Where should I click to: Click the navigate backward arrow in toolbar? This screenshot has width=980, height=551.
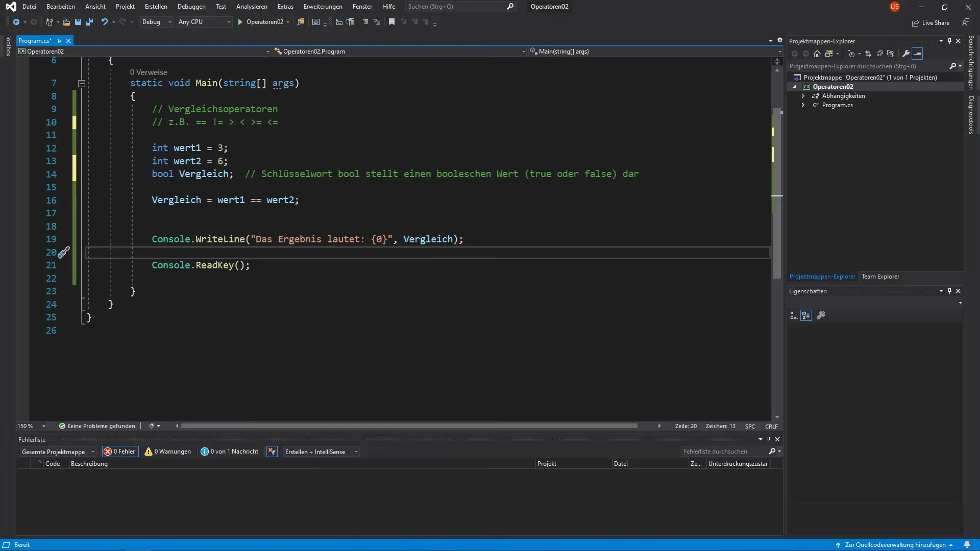tap(16, 22)
